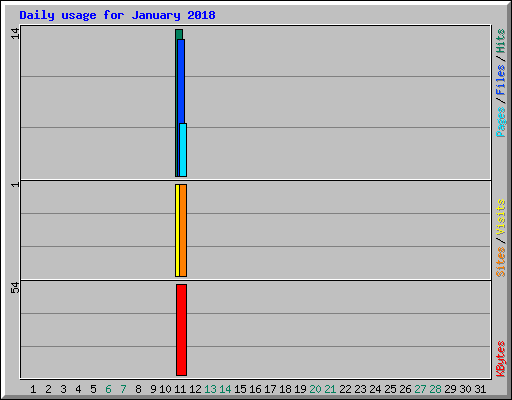The height and width of the screenshot is (400, 512).
Task: Click the 'KBytes' legend label
Action: tap(500, 359)
